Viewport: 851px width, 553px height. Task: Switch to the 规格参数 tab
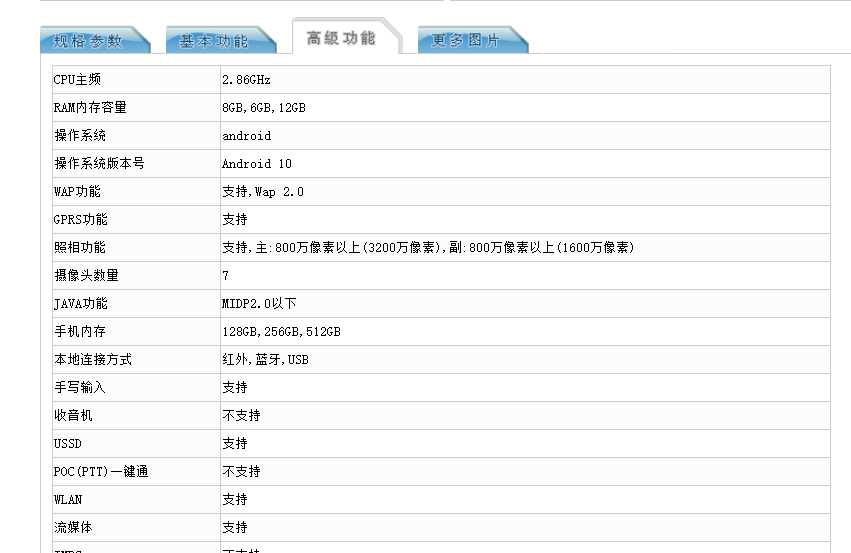point(88,41)
